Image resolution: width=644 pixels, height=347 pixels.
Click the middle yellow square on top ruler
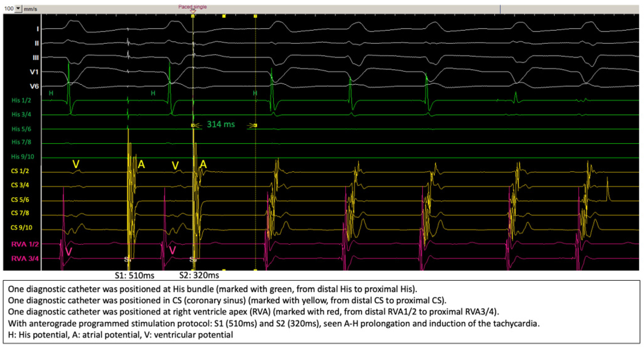pos(224,16)
